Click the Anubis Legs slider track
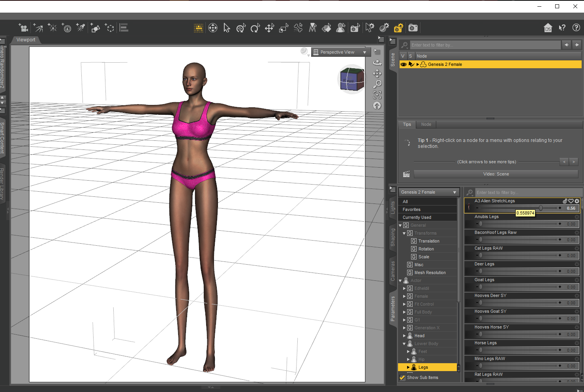The image size is (584, 392). (x=517, y=224)
